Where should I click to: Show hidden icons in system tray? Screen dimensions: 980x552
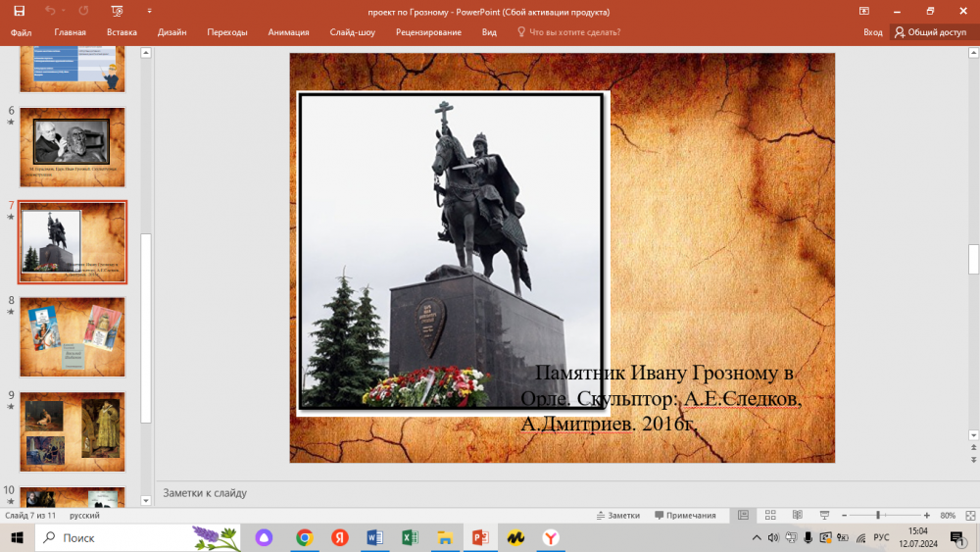(756, 537)
